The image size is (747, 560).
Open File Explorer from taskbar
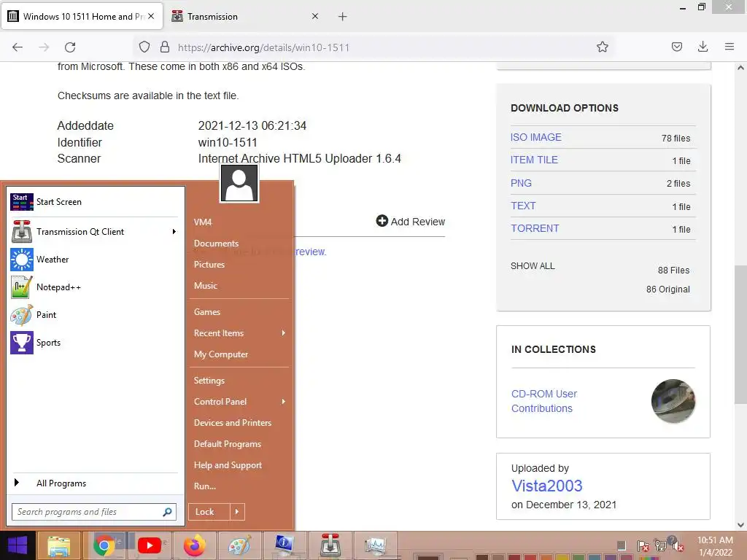[x=58, y=545]
